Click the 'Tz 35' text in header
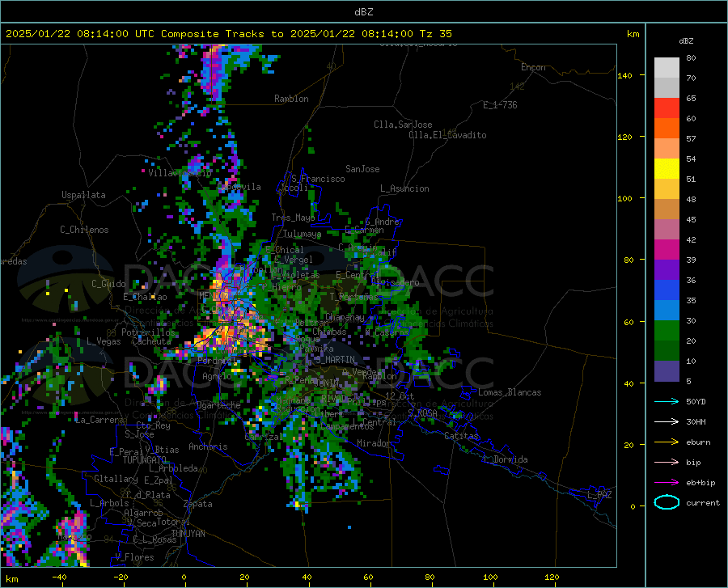This screenshot has height=588, width=728. coord(435,34)
